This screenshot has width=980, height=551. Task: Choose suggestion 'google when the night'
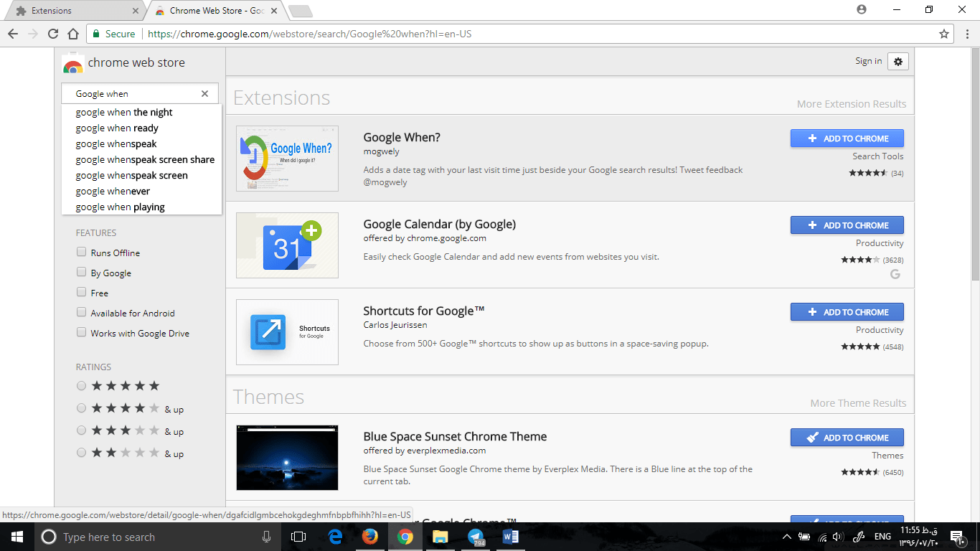[124, 113]
